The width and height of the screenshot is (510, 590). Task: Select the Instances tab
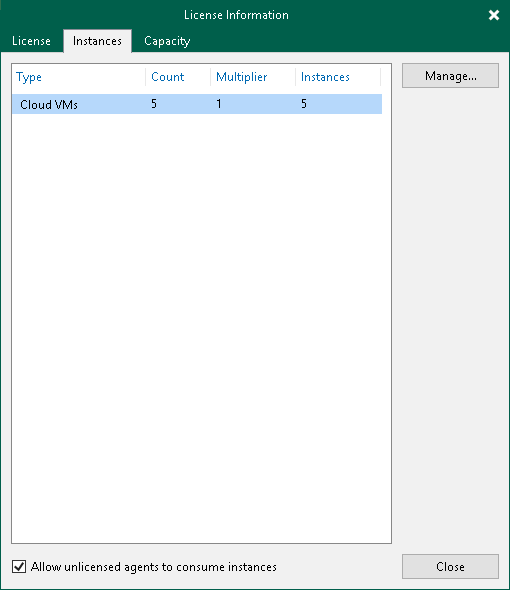coord(97,41)
